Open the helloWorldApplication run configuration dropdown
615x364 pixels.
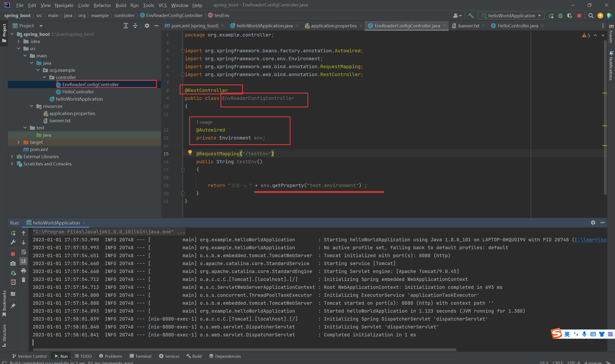pos(511,16)
